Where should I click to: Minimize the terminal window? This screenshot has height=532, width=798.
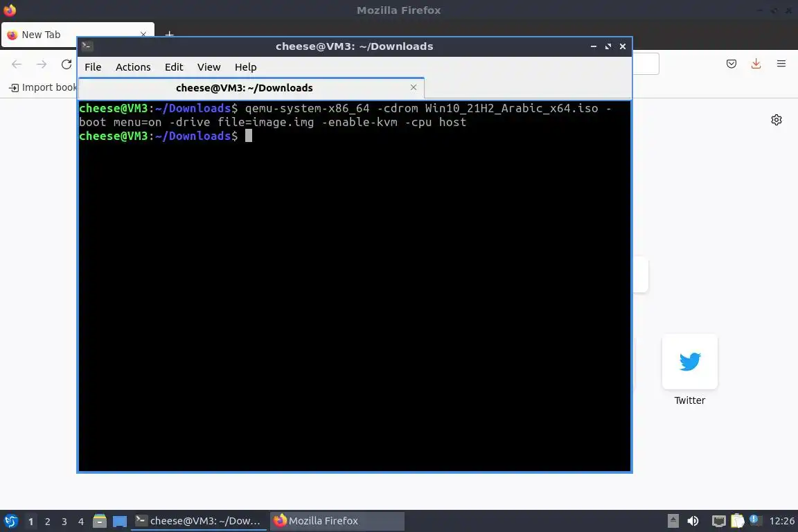[x=594, y=46]
